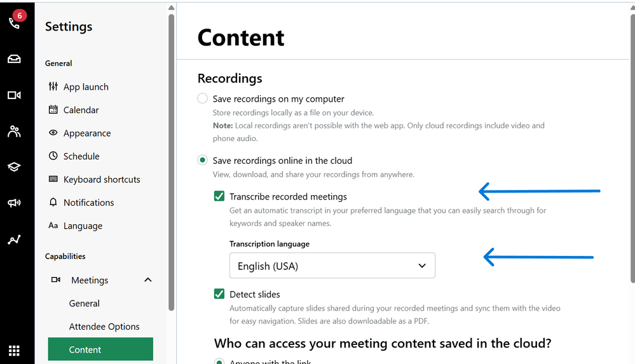Open the Contacts people icon

[x=14, y=131]
